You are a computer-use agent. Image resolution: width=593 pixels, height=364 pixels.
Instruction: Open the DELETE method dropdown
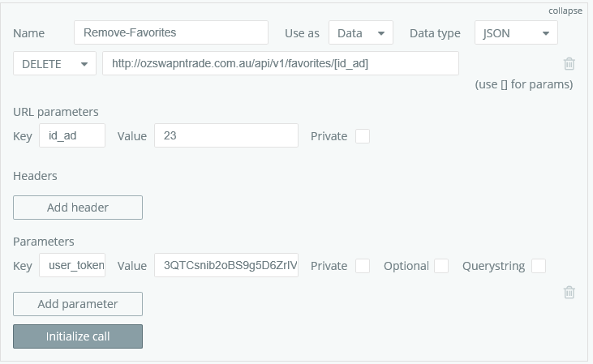55,64
